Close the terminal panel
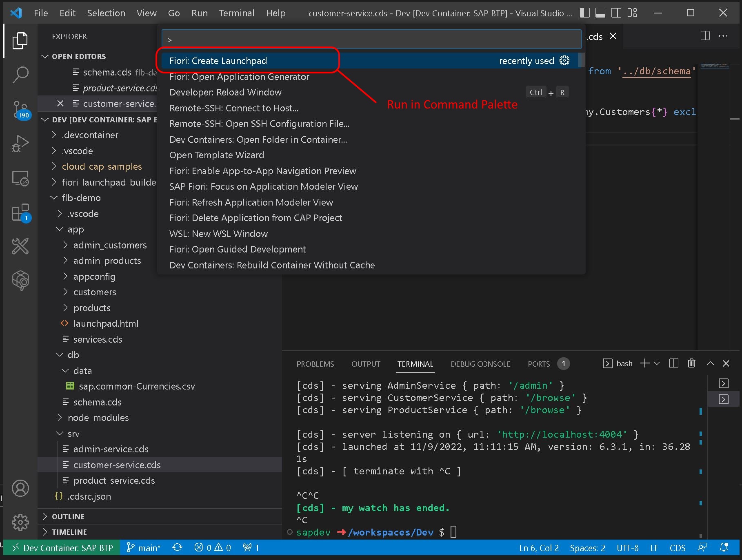The image size is (742, 560). pyautogui.click(x=726, y=363)
